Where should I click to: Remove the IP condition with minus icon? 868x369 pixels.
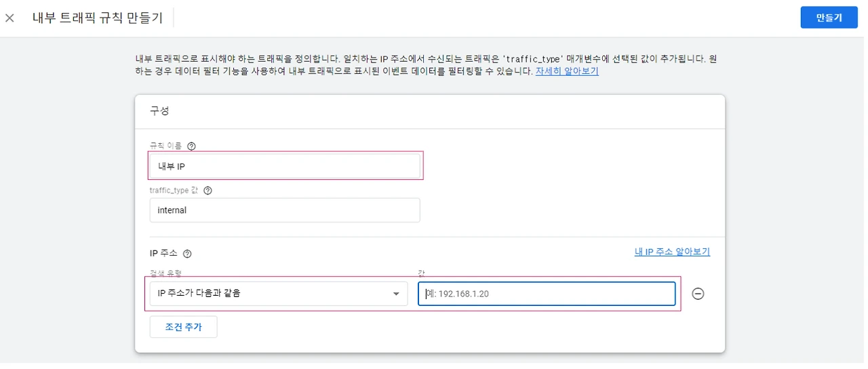click(698, 294)
